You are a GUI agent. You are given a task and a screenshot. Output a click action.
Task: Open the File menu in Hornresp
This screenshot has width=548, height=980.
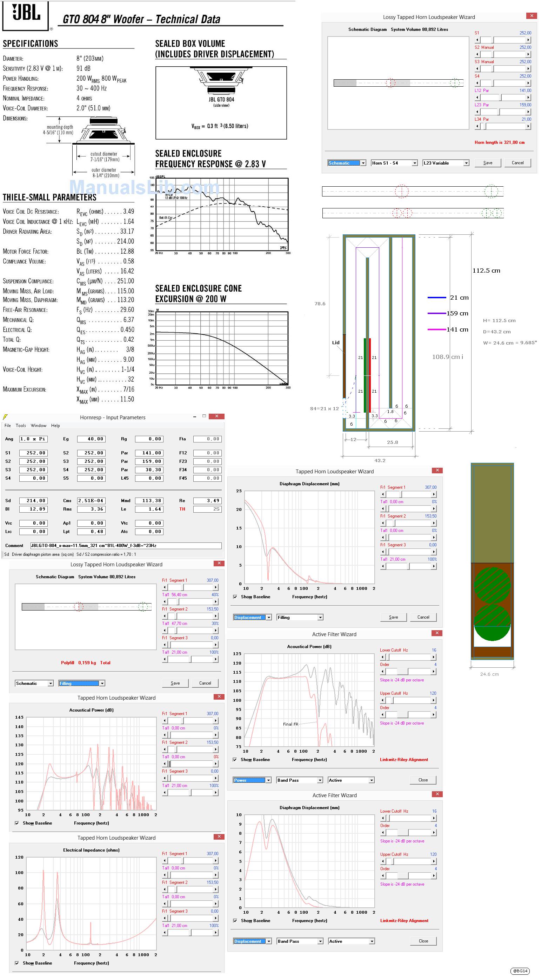8,426
